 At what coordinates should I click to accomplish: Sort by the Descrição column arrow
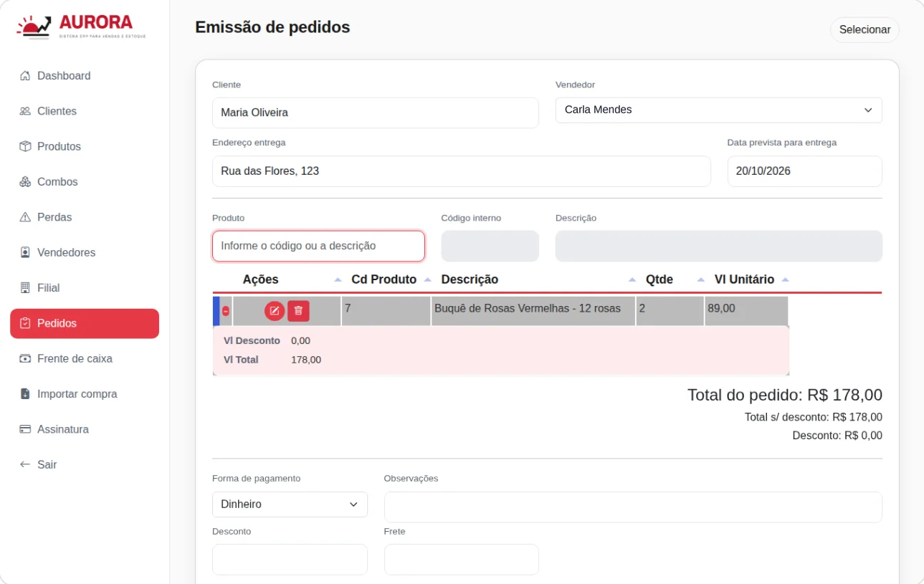(x=632, y=279)
